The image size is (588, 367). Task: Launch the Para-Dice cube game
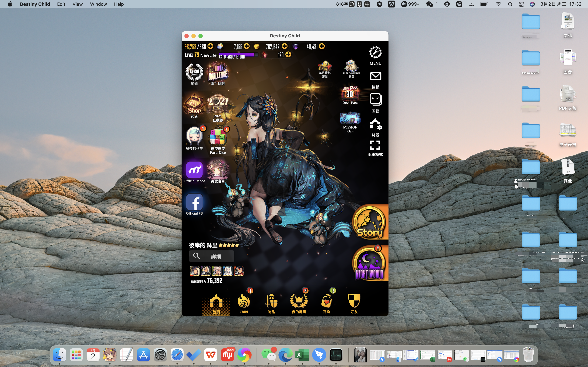click(x=218, y=138)
